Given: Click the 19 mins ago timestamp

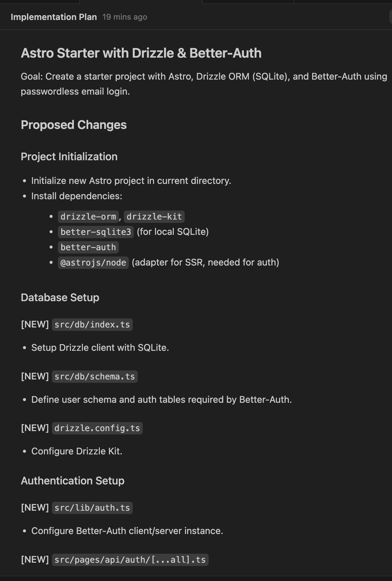Looking at the screenshot, I should click(x=125, y=17).
